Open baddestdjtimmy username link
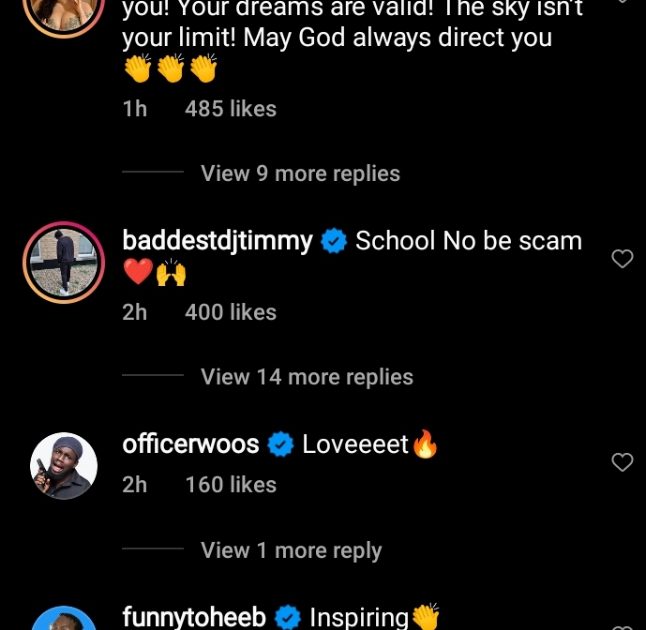This screenshot has height=630, width=646. [217, 241]
